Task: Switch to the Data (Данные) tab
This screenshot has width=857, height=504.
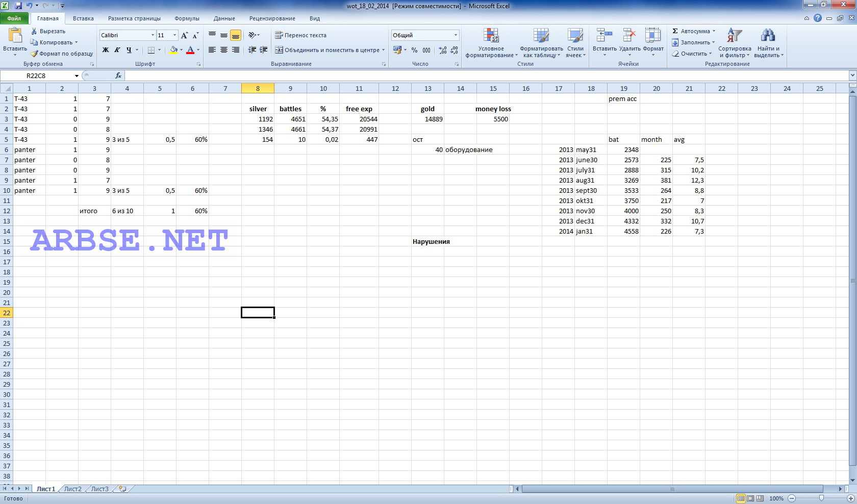Action: point(224,18)
